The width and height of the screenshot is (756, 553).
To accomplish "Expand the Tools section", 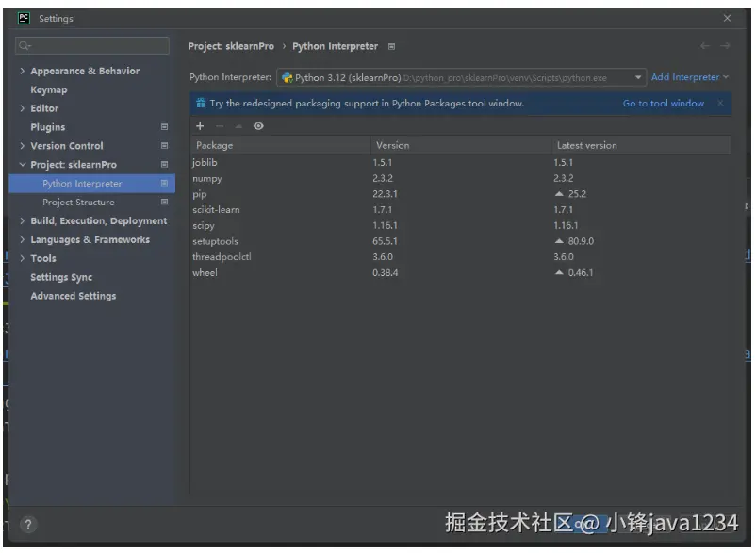I will [23, 259].
